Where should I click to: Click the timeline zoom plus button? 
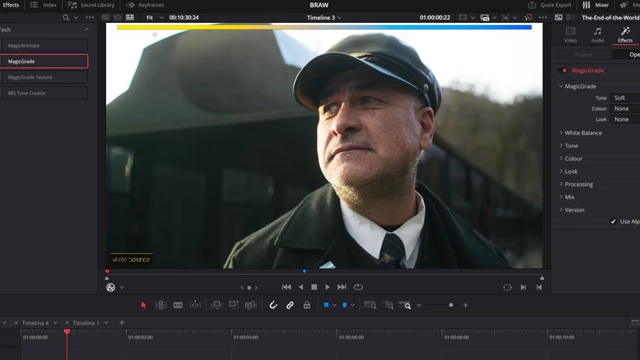point(465,305)
